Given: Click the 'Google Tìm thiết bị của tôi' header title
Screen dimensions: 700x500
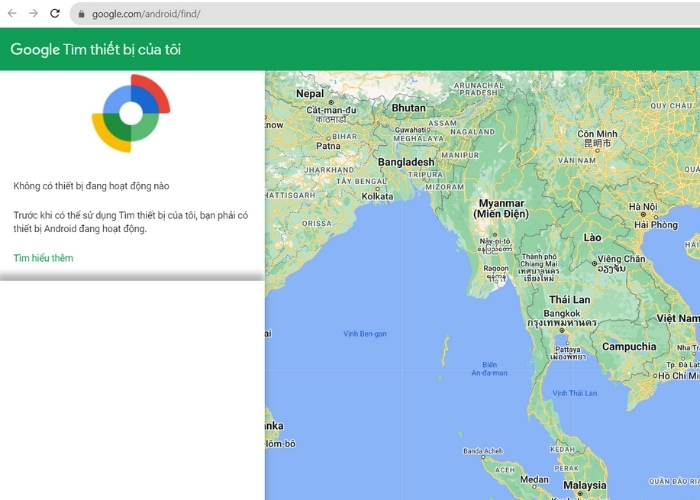Looking at the screenshot, I should coord(96,49).
